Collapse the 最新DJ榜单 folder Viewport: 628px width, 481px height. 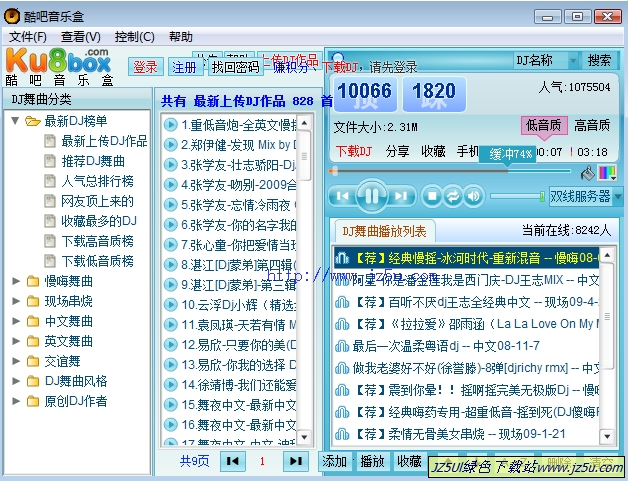[15, 120]
